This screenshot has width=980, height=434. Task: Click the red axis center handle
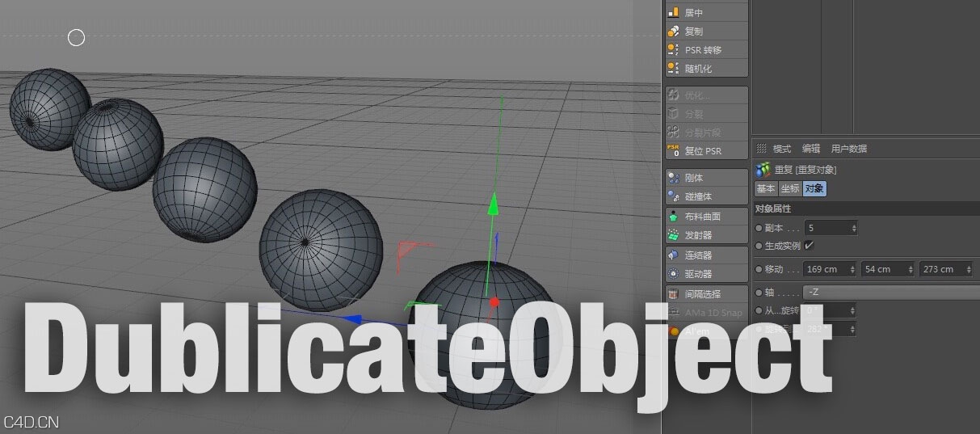tap(494, 302)
